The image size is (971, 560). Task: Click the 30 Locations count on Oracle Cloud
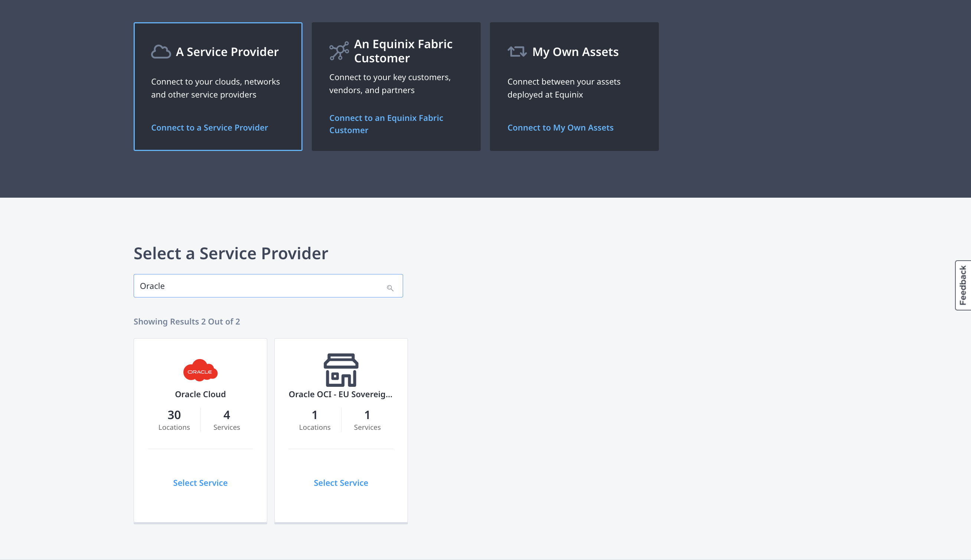174,419
